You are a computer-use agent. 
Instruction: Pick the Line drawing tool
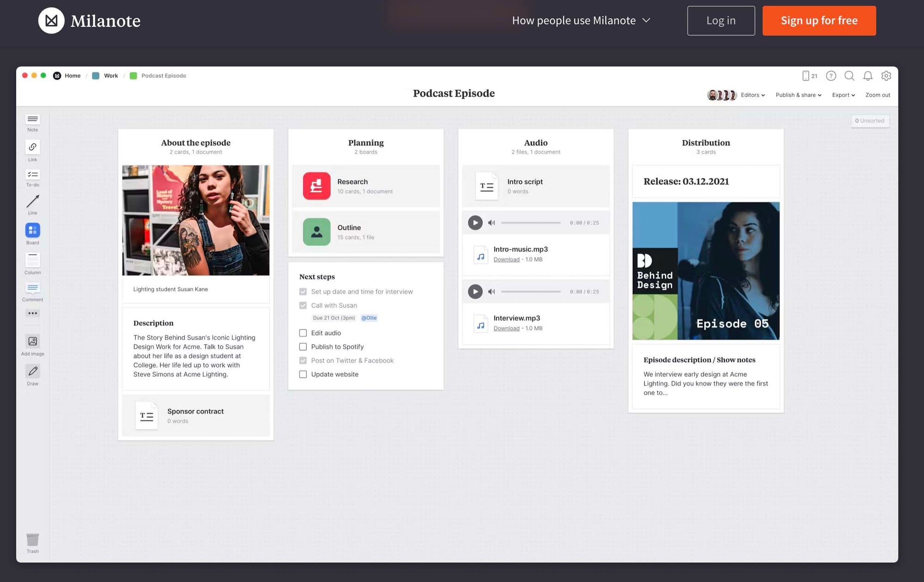pos(32,202)
